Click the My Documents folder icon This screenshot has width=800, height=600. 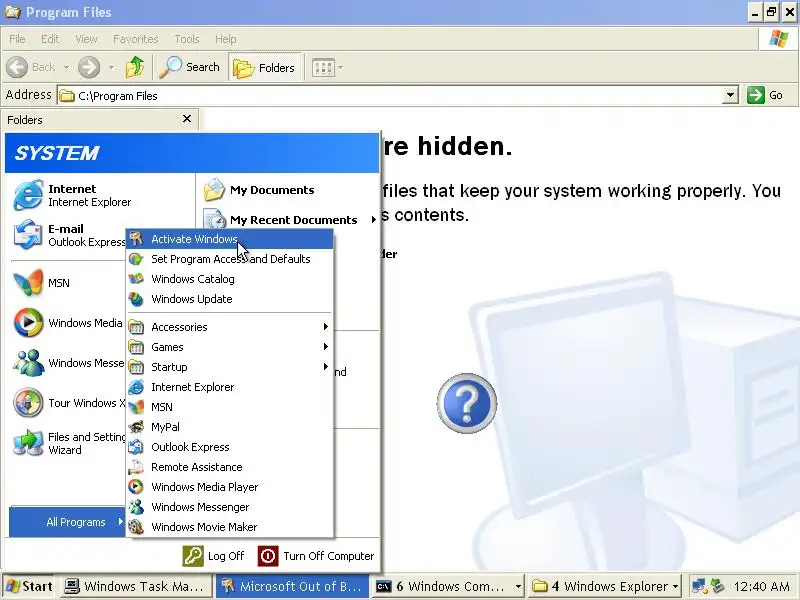(x=214, y=190)
